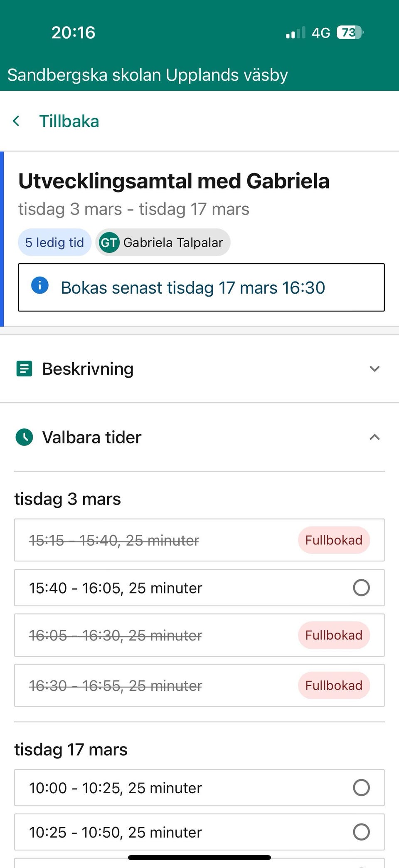Viewport: 399px width, 868px height.
Task: Tap the back arrow chevron icon
Action: 16,121
